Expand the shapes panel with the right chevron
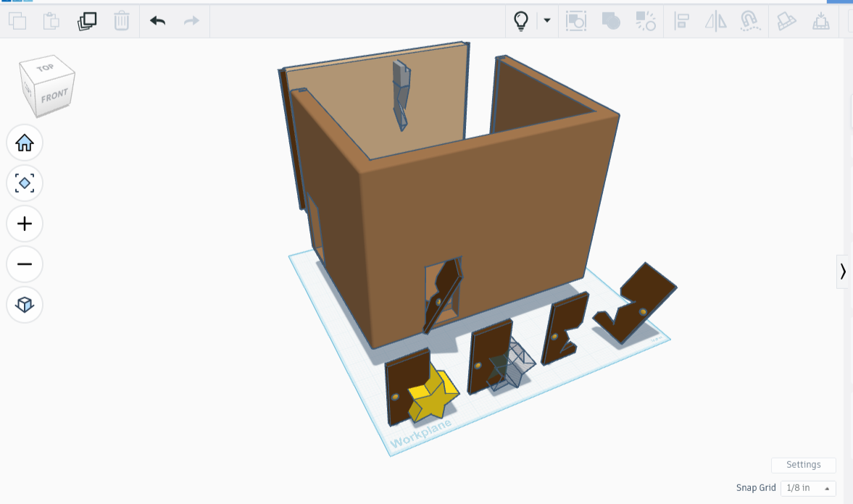Viewport: 853px width, 504px height. click(843, 272)
